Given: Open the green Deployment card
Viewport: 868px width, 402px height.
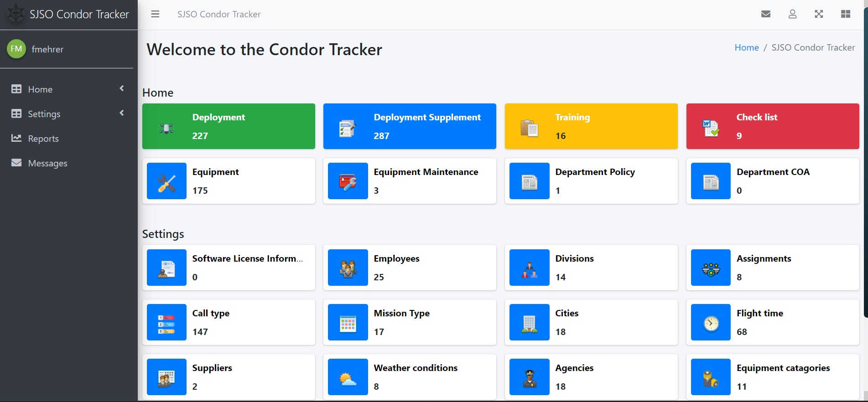Looking at the screenshot, I should coord(229,126).
